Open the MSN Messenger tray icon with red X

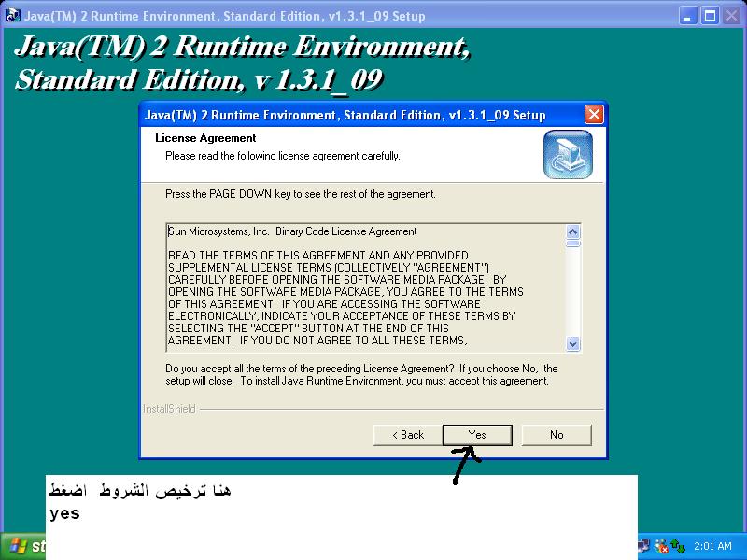(x=661, y=546)
